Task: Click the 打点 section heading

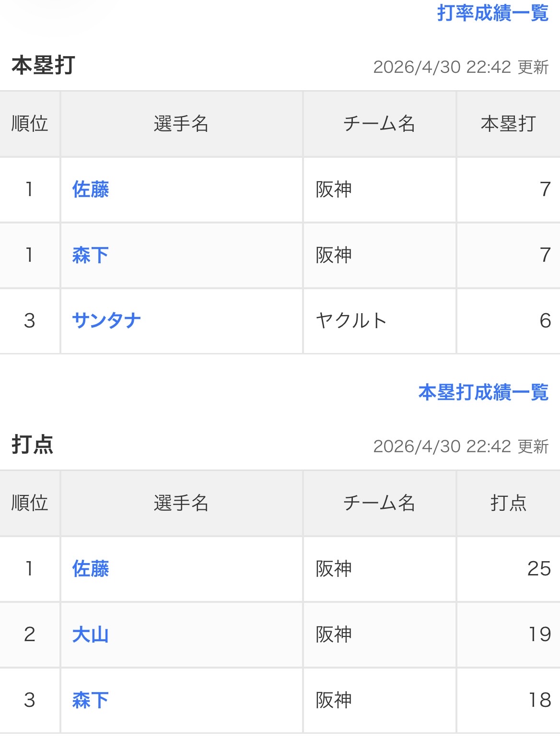Action: [x=33, y=445]
